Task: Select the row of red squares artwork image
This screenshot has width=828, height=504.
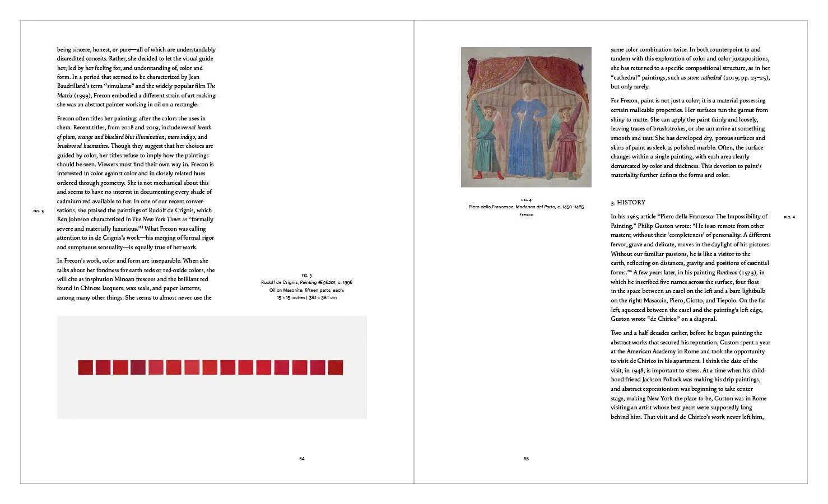Action: coord(212,367)
